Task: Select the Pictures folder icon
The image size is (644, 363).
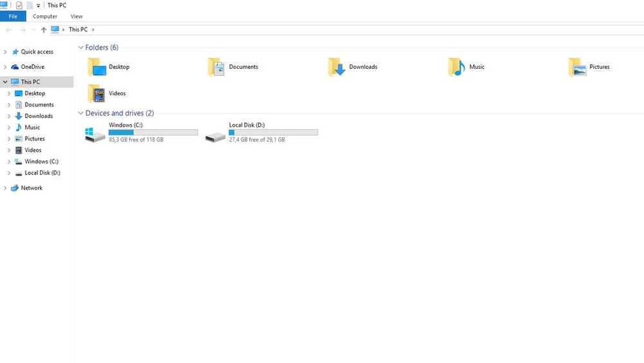Action: pos(577,67)
